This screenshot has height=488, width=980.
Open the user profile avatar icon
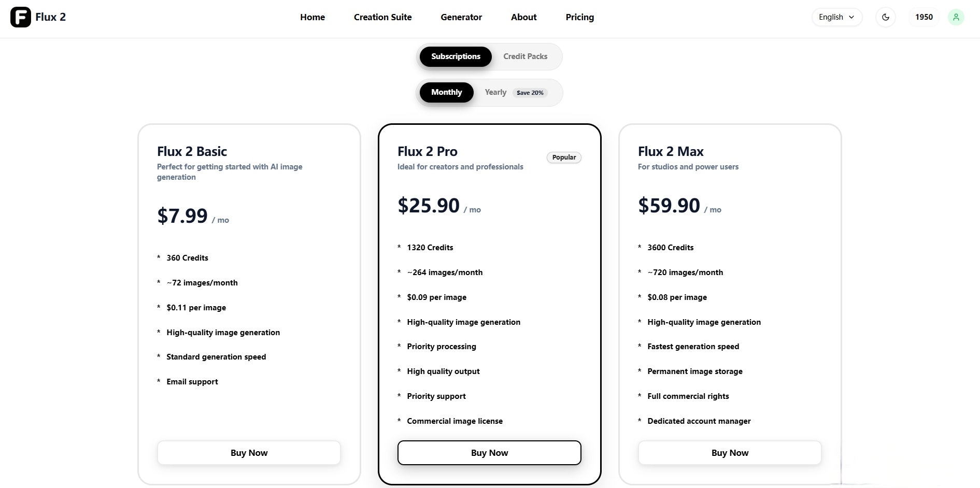(x=956, y=17)
